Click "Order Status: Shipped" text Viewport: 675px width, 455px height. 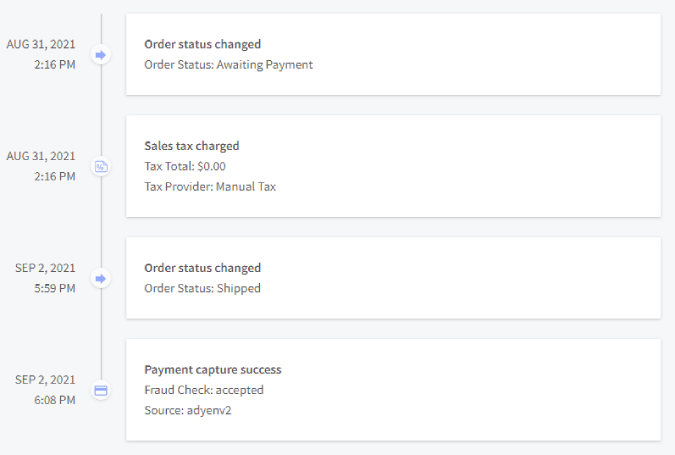coord(202,288)
